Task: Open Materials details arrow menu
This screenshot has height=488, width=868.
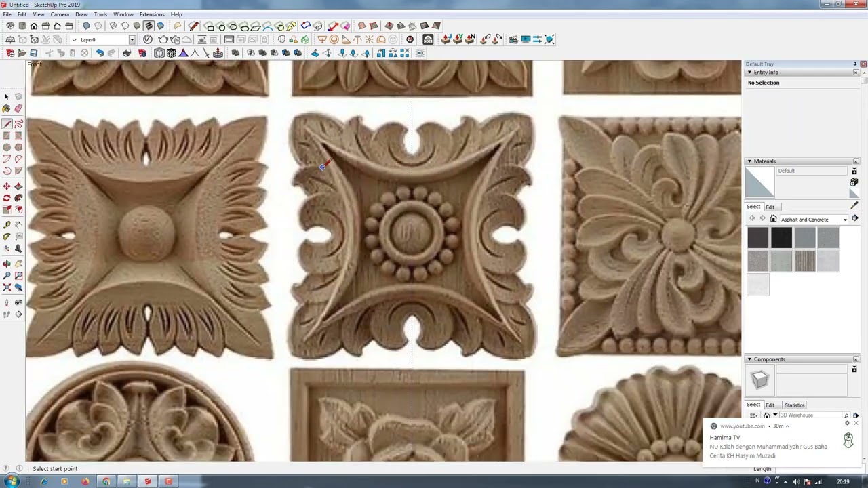Action: click(855, 218)
